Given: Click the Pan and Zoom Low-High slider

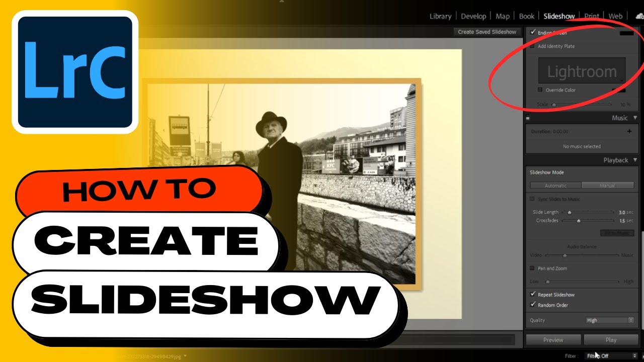Looking at the screenshot, I should pyautogui.click(x=582, y=282).
